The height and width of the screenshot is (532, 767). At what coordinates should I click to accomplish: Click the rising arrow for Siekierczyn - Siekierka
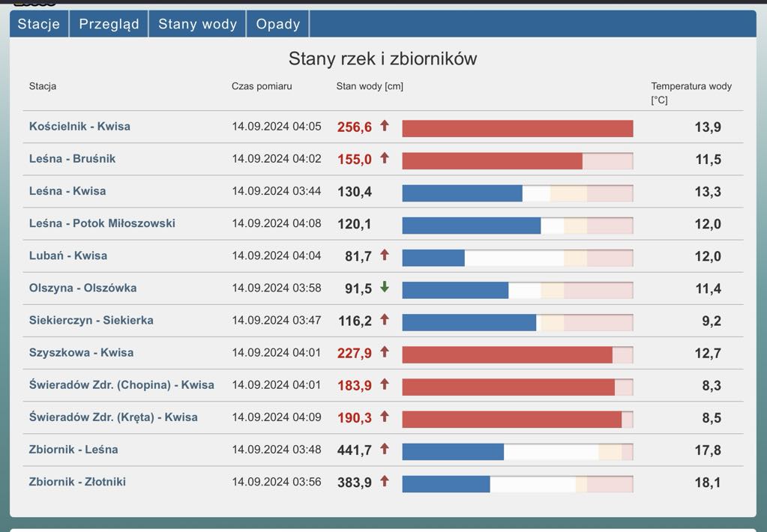coord(385,319)
